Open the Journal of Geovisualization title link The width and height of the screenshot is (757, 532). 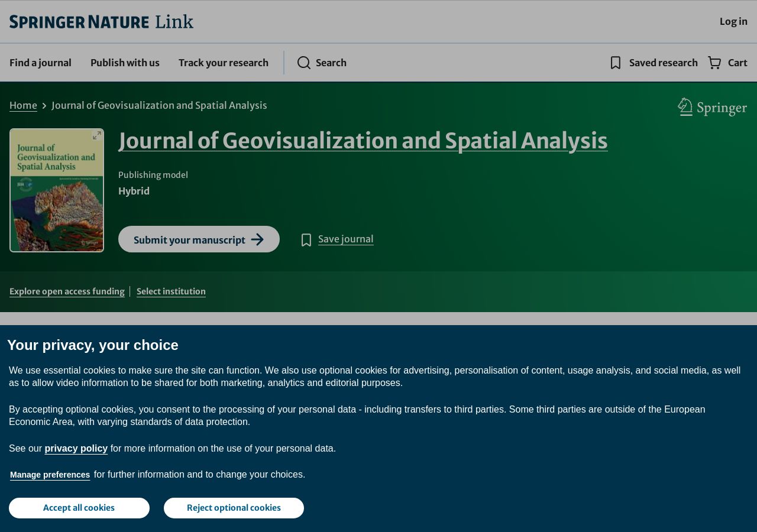pyautogui.click(x=363, y=141)
